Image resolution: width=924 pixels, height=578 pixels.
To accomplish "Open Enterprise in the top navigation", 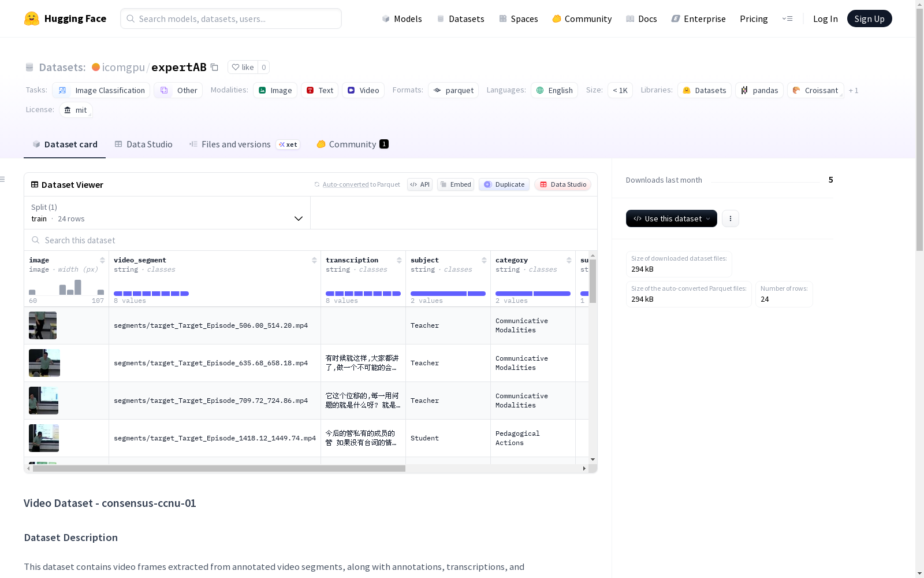I will click(x=699, y=18).
